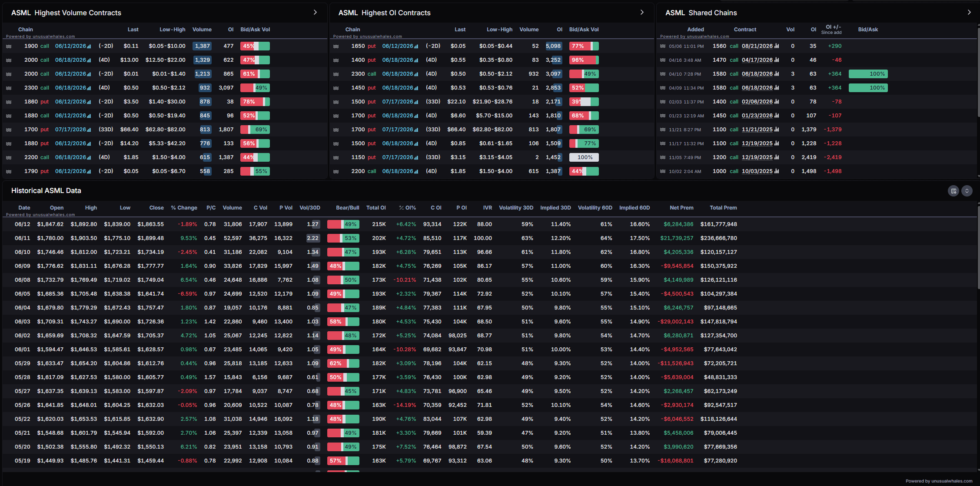Open column settings for Historical ASML Data
The width and height of the screenshot is (980, 486).
coord(953,191)
